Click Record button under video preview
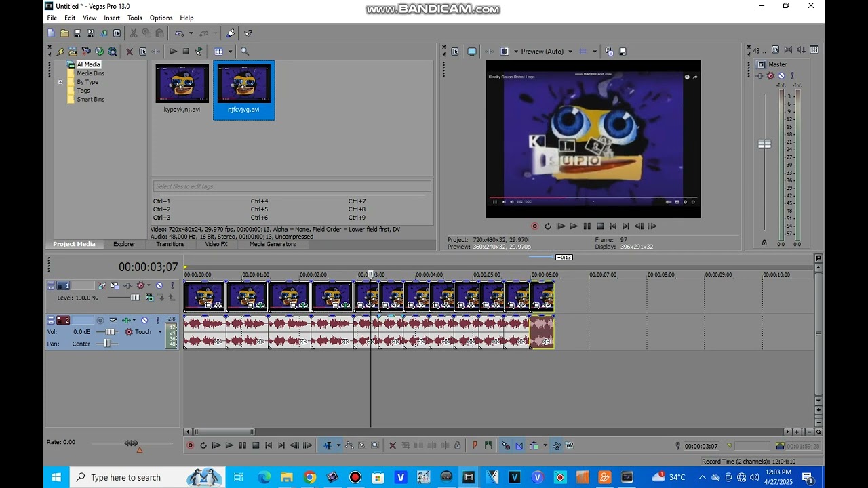 [534, 226]
